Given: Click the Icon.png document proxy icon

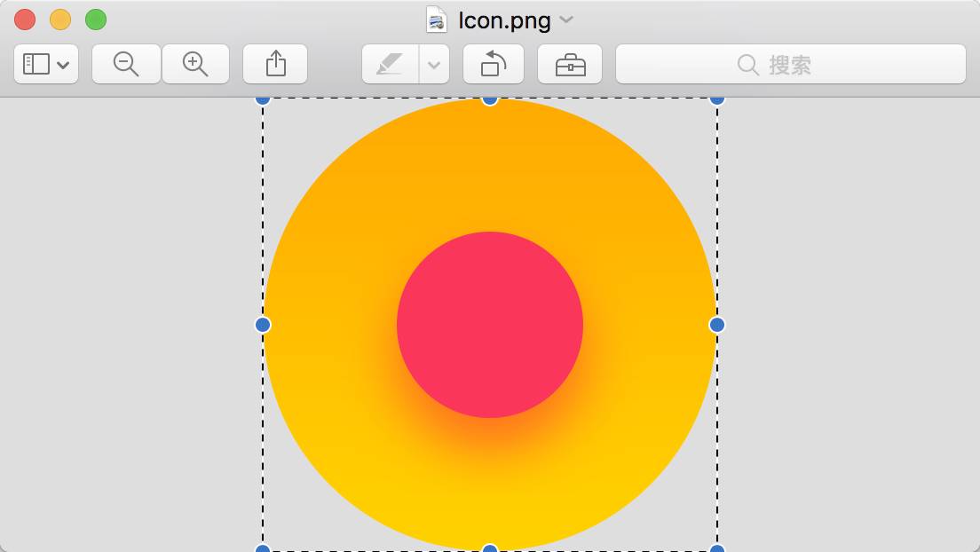Looking at the screenshot, I should pos(436,20).
